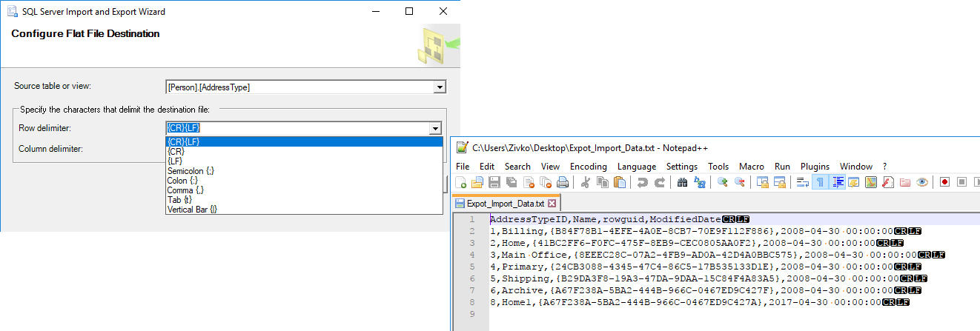
Task: Click the Copy icon in Notepad++ toolbar
Action: 602,182
